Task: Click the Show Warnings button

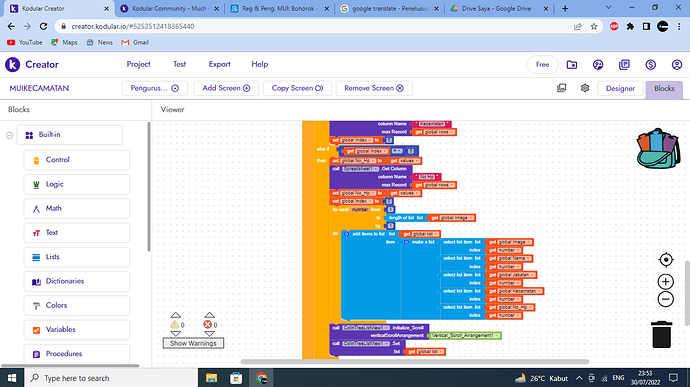Action: tap(193, 343)
